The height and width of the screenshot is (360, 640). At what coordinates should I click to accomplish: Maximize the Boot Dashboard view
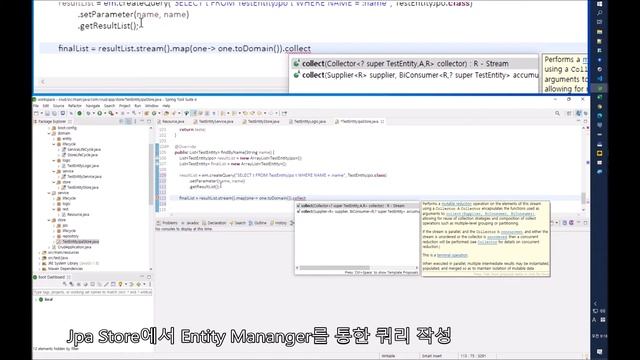[149, 277]
